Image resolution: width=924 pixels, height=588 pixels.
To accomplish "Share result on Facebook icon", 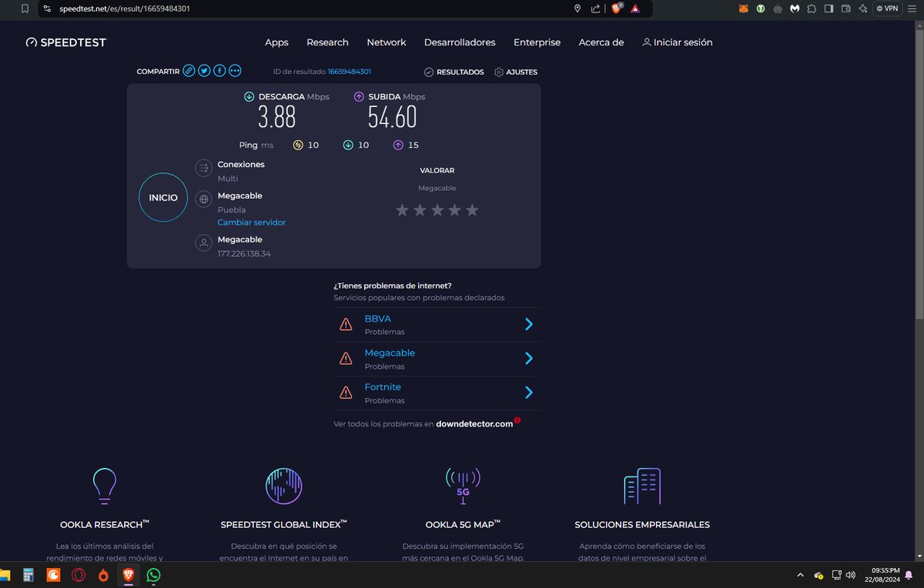I will pos(219,71).
